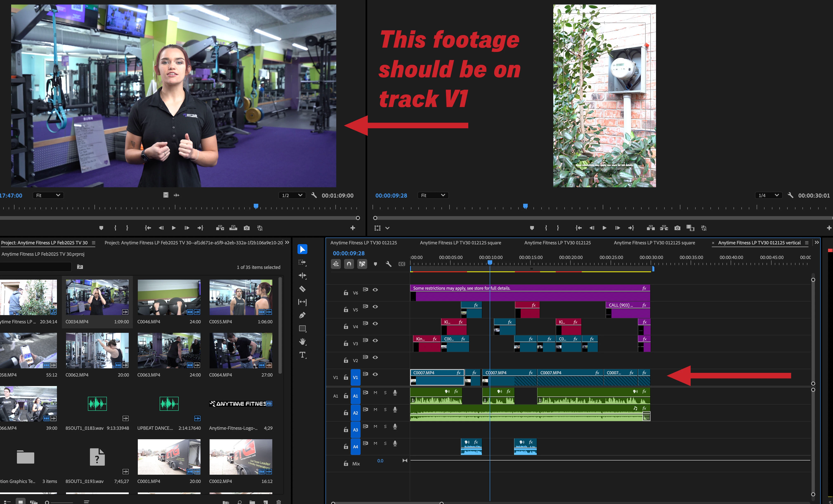Image resolution: width=833 pixels, height=504 pixels.
Task: Select the Pen tool
Action: [302, 315]
